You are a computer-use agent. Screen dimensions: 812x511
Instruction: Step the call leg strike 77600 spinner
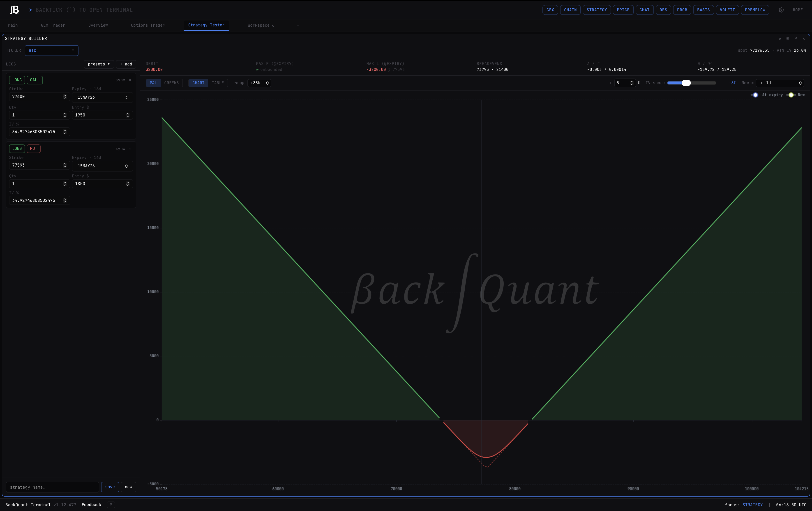pyautogui.click(x=65, y=97)
